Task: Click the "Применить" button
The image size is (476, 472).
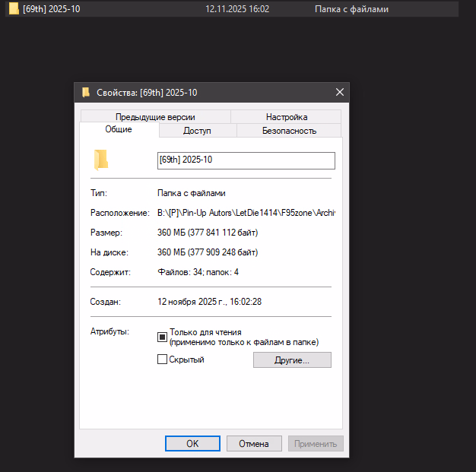Action: tap(316, 443)
